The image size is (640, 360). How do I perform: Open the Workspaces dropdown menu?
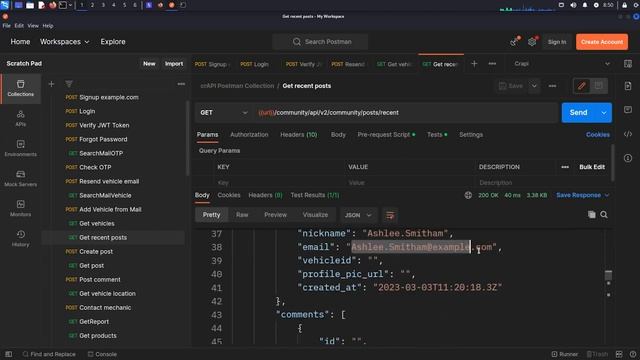[x=64, y=42]
